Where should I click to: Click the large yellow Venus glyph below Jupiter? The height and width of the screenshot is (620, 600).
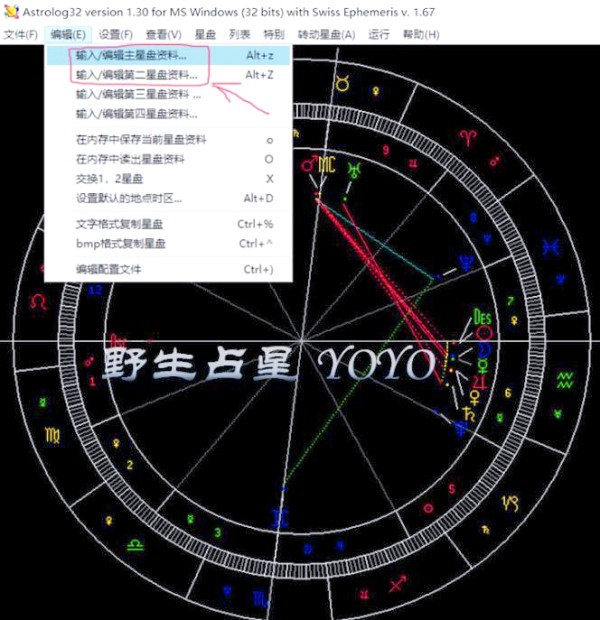coord(475,397)
